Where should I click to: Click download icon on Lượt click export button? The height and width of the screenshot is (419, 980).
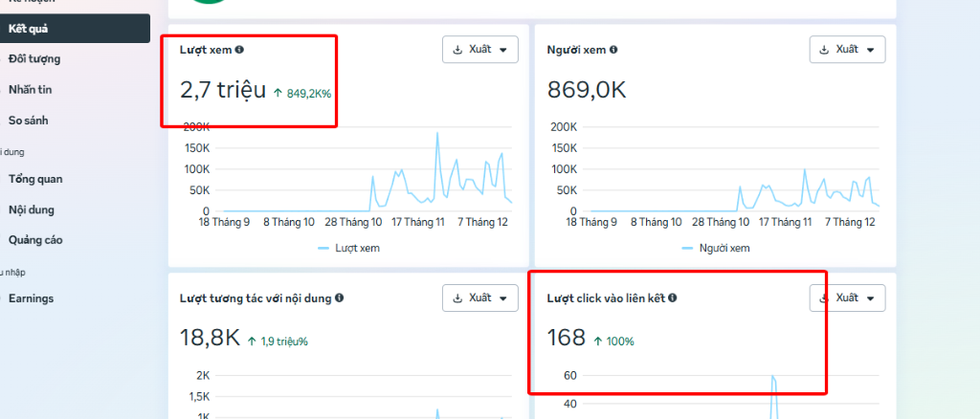825,298
